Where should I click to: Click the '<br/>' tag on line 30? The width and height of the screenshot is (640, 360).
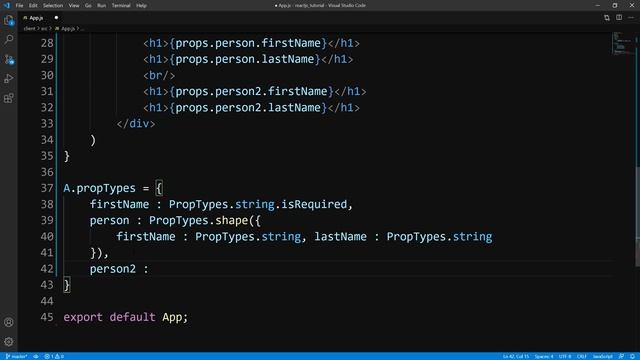click(x=159, y=76)
